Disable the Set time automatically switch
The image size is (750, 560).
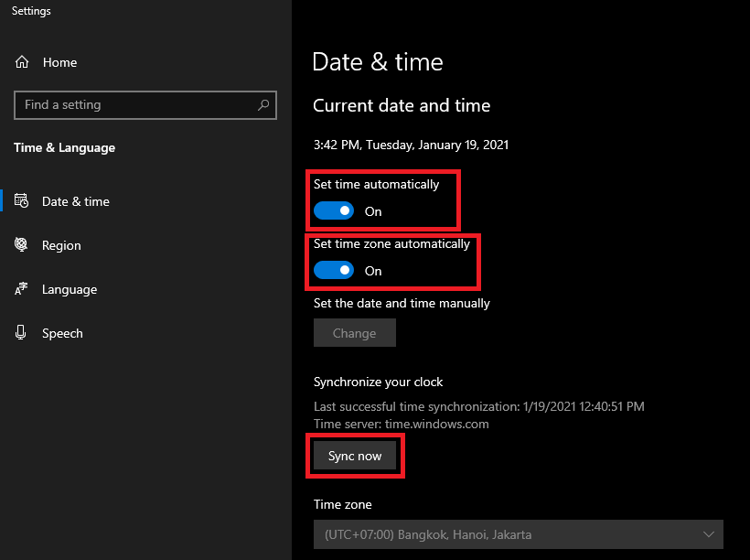coord(334,211)
